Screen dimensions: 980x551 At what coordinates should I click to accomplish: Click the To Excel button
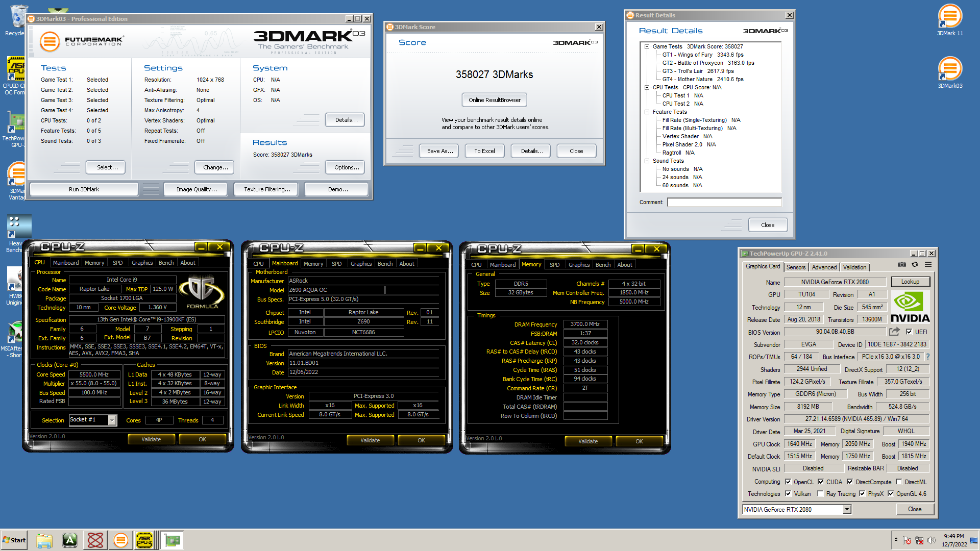tap(484, 151)
